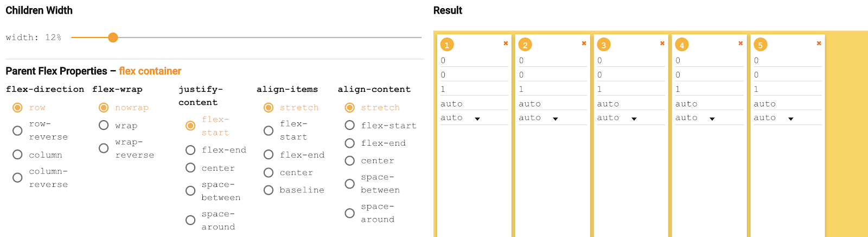
Task: Click the orange number 1 badge
Action: (447, 45)
